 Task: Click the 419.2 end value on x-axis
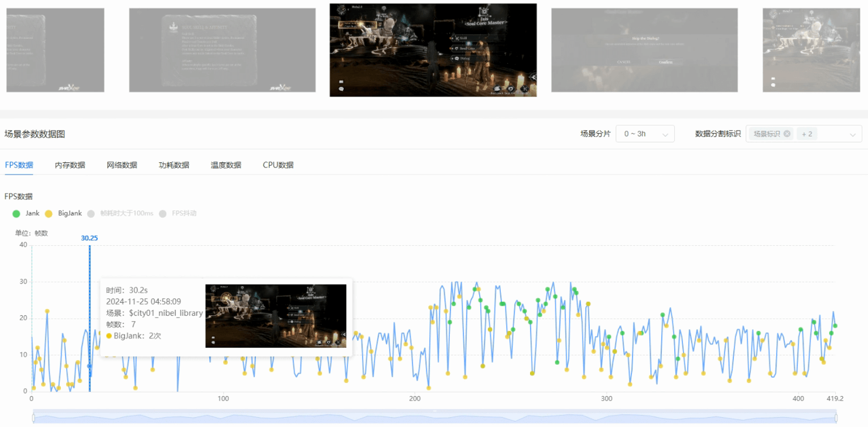coord(835,398)
